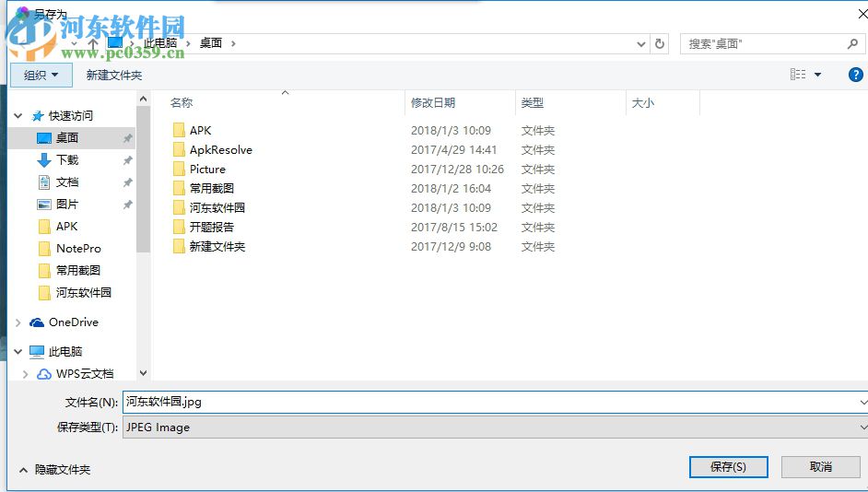Open the 组织 menu
868x492 pixels.
[41, 75]
